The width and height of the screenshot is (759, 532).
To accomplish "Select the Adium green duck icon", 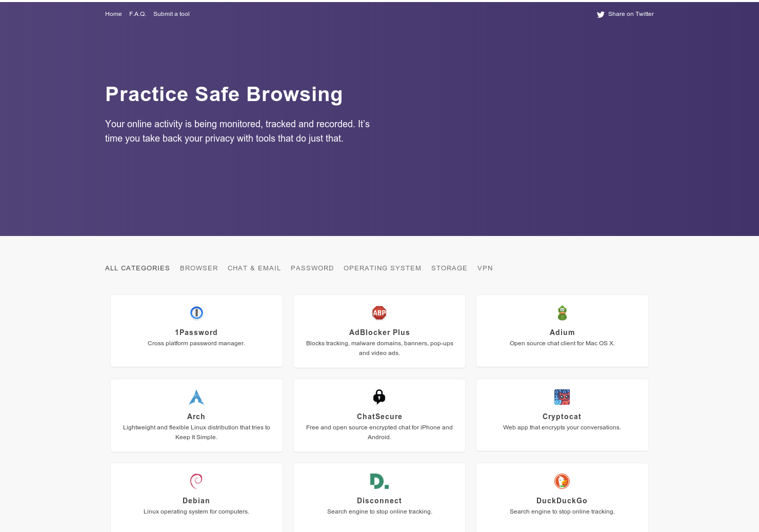I will pos(562,312).
